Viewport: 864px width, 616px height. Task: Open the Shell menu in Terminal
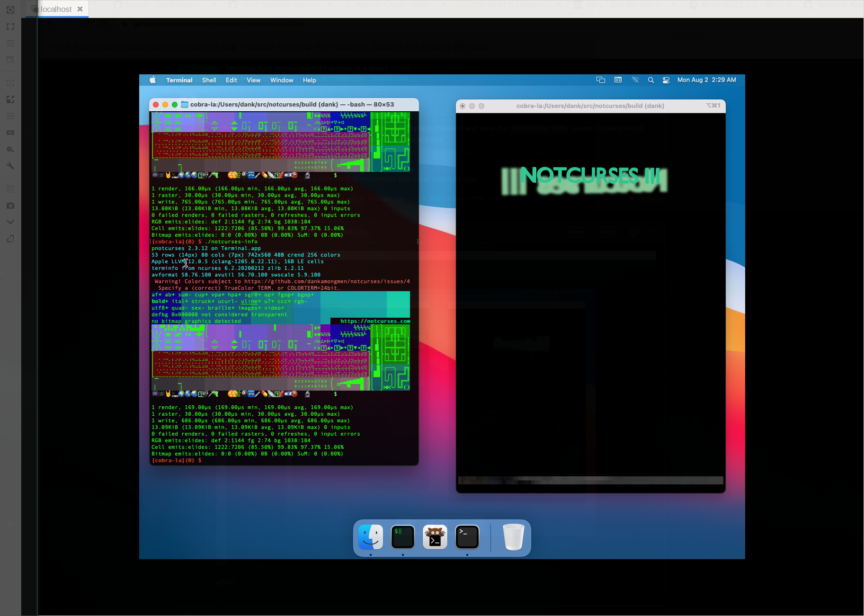tap(209, 80)
